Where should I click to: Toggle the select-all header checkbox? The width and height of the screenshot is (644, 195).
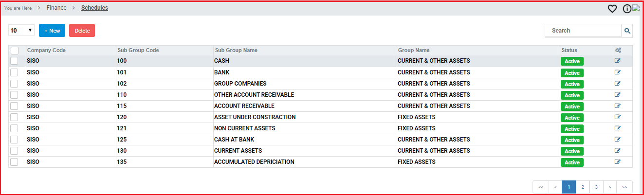click(15, 51)
